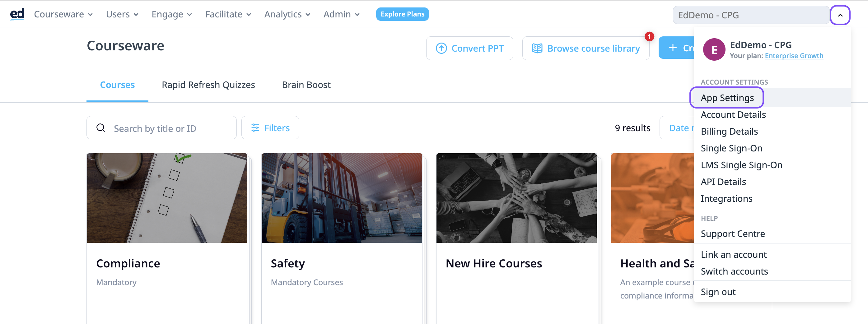
Task: Switch to the Brain Boost tab
Action: tap(306, 85)
